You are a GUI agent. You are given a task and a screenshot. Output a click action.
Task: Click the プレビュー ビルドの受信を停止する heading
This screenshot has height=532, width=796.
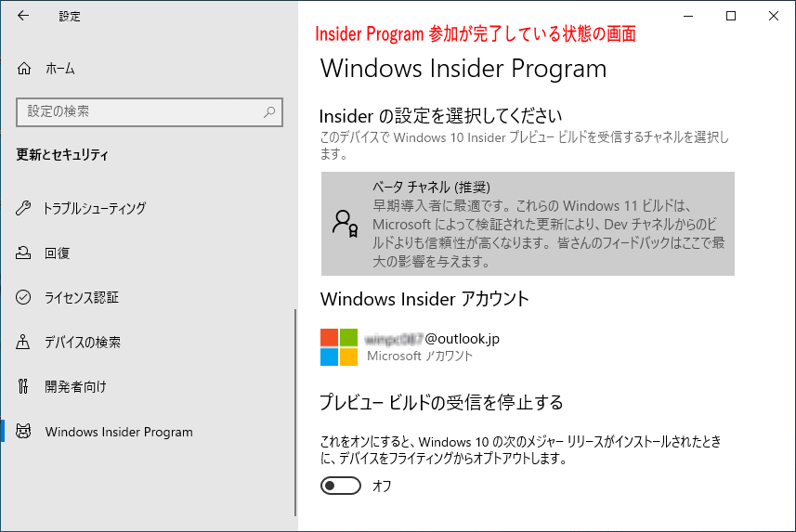(x=442, y=403)
